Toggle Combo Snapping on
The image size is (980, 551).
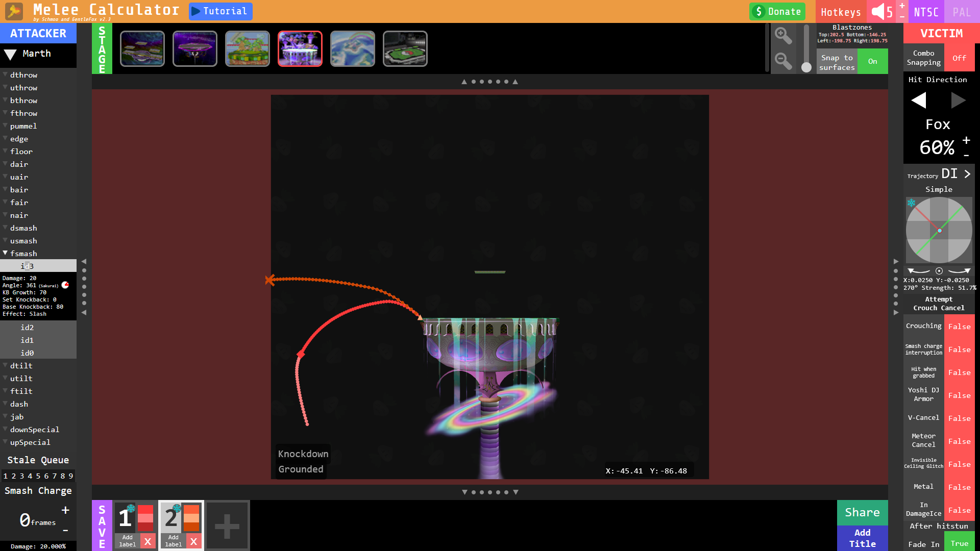click(960, 58)
